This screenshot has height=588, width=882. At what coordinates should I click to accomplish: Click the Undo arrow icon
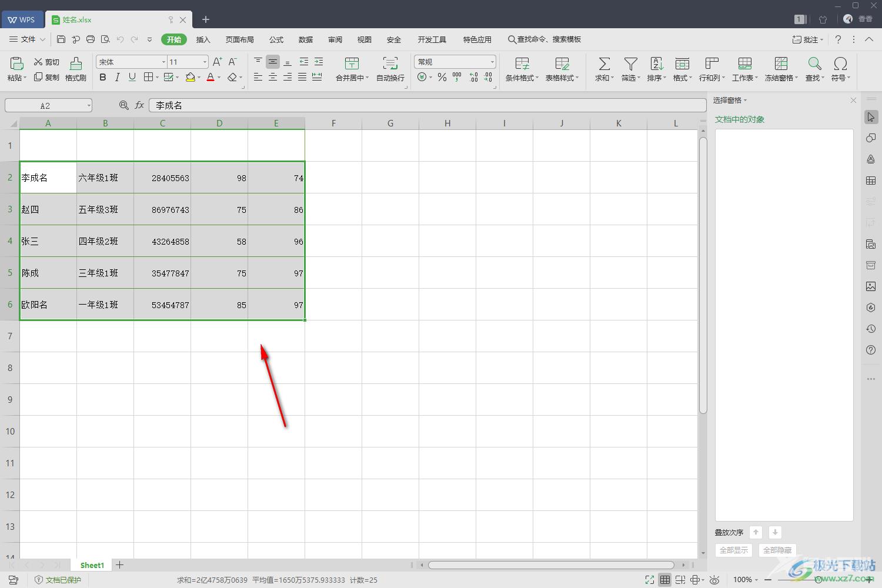click(x=120, y=39)
